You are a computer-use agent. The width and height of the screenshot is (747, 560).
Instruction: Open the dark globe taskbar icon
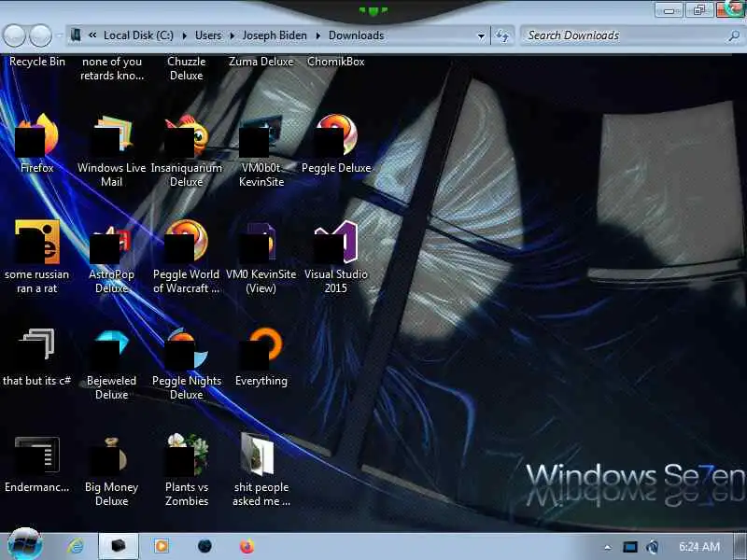[x=204, y=546]
